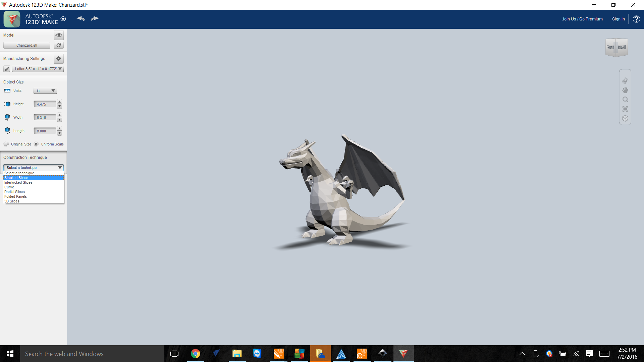Click the Windows search box
The width and height of the screenshot is (644, 362).
pyautogui.click(x=92, y=354)
